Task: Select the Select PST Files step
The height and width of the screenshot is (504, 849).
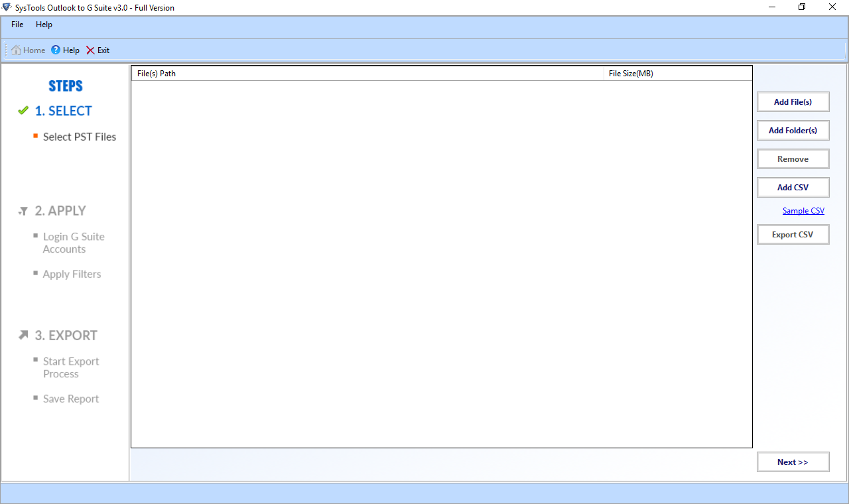Action: pos(80,137)
